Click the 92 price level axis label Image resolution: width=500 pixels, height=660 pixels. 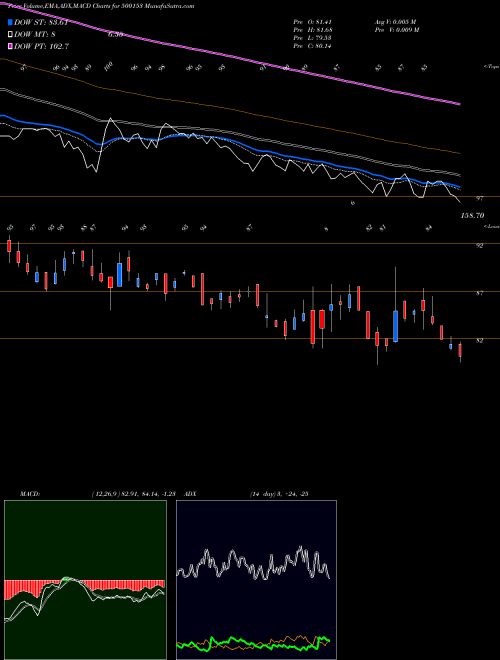pos(479,246)
